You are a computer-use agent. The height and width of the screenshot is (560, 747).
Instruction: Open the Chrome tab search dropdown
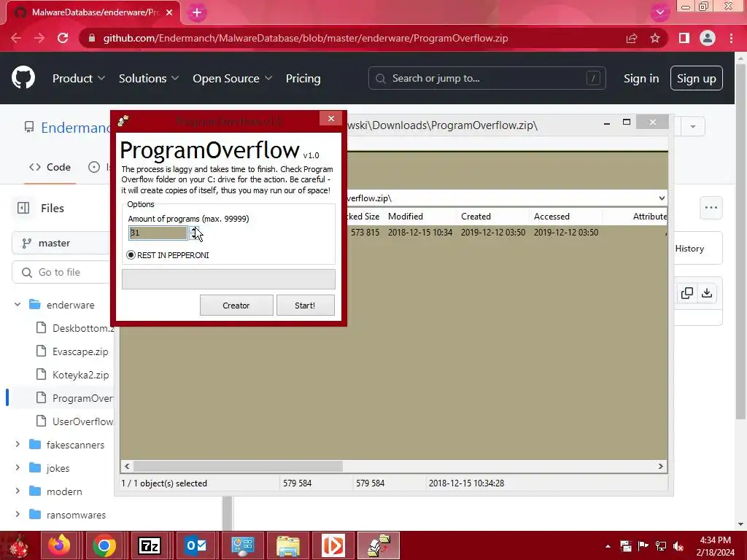[659, 12]
